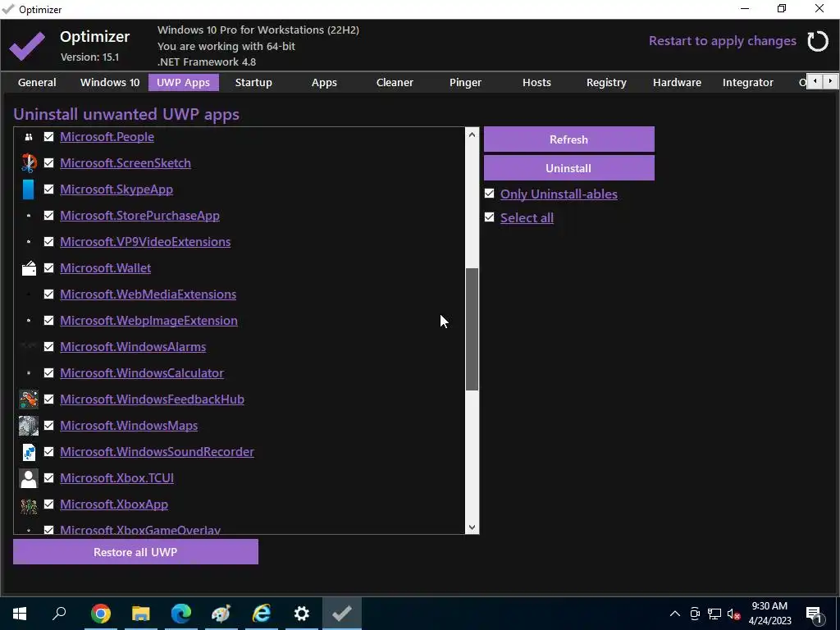Open the Microsoft.VP9VideoExtensions link
Viewport: 840px width, 630px height.
pos(145,242)
